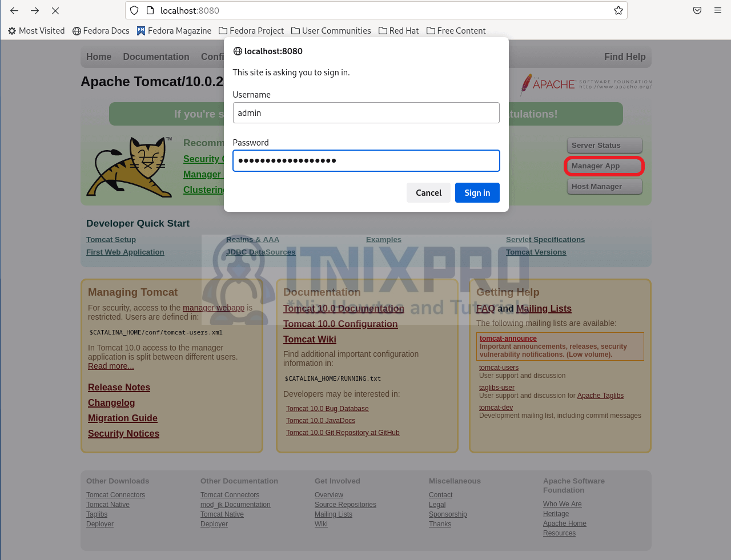Open the Tomcat Setup link
The height and width of the screenshot is (560, 731).
click(x=111, y=240)
